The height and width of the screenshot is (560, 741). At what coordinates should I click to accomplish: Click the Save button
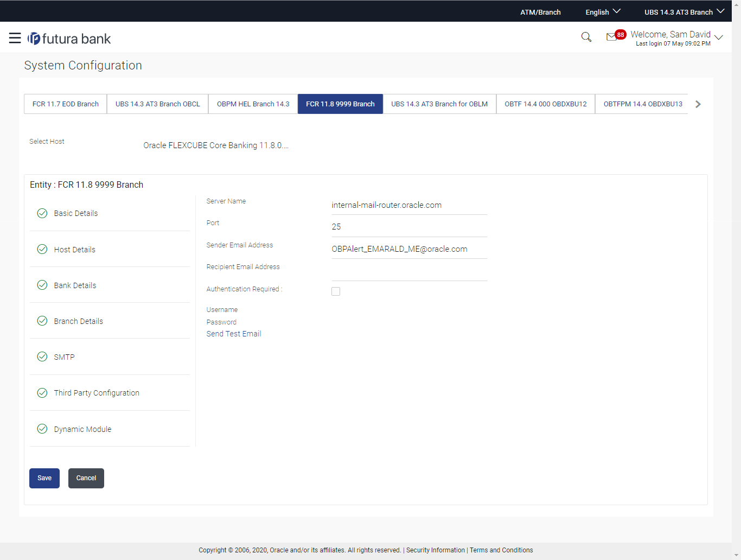point(44,478)
